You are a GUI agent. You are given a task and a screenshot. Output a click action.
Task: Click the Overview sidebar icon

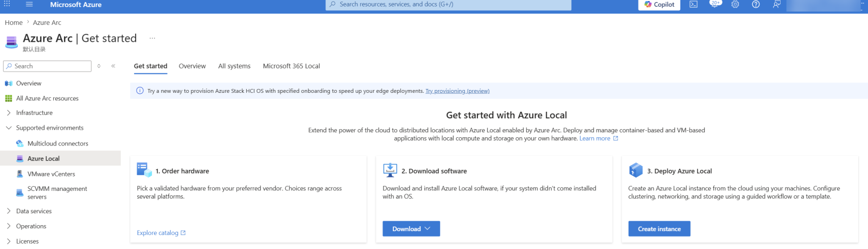point(9,84)
